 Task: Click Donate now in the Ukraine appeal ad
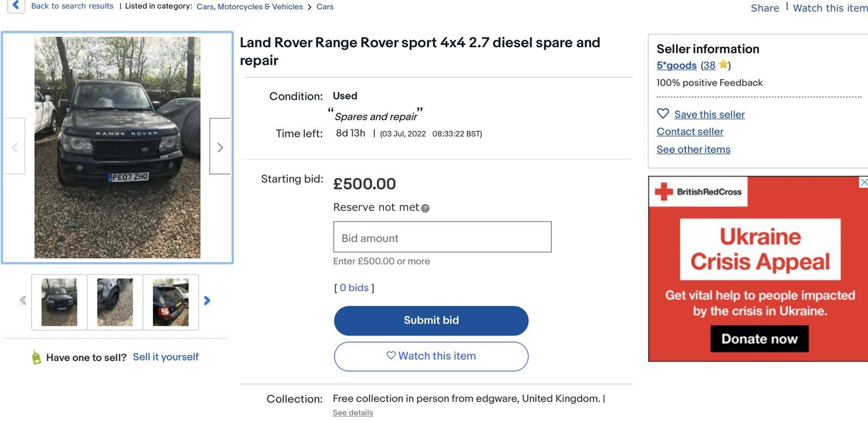(x=759, y=339)
